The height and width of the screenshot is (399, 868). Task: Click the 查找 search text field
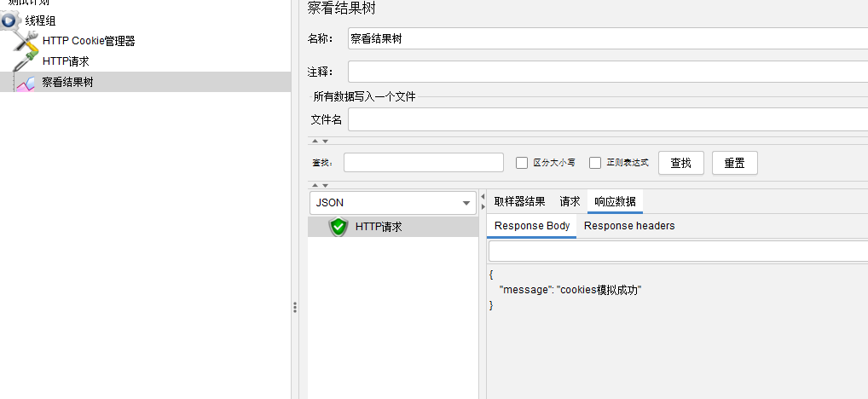pyautogui.click(x=424, y=163)
